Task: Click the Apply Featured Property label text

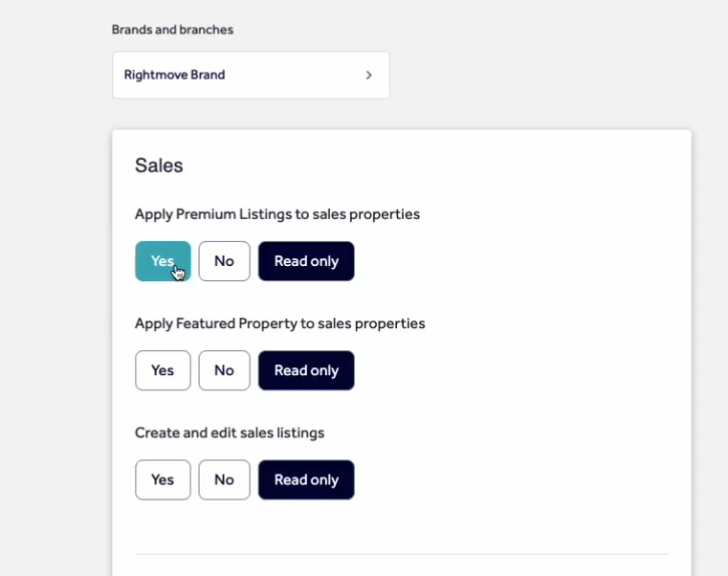Action: (x=279, y=323)
